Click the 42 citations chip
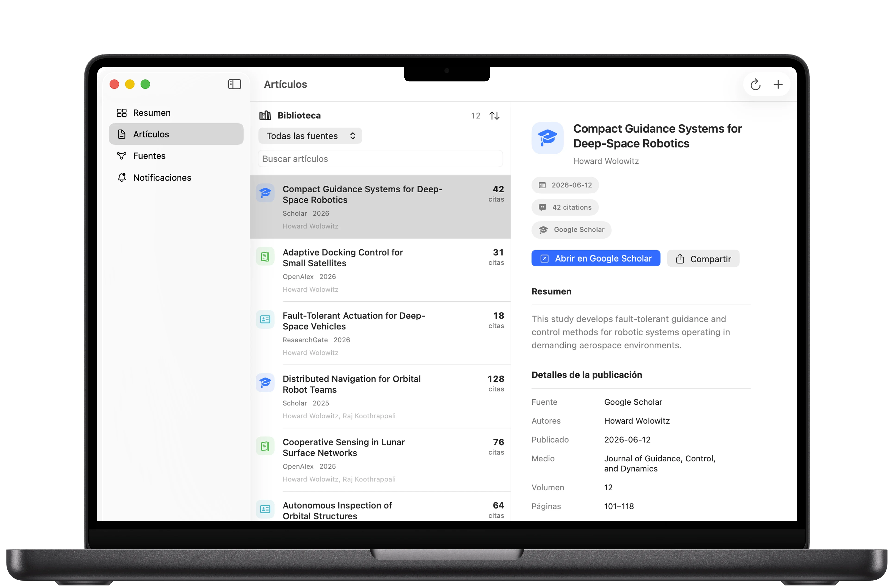This screenshot has width=894, height=588. pyautogui.click(x=565, y=207)
